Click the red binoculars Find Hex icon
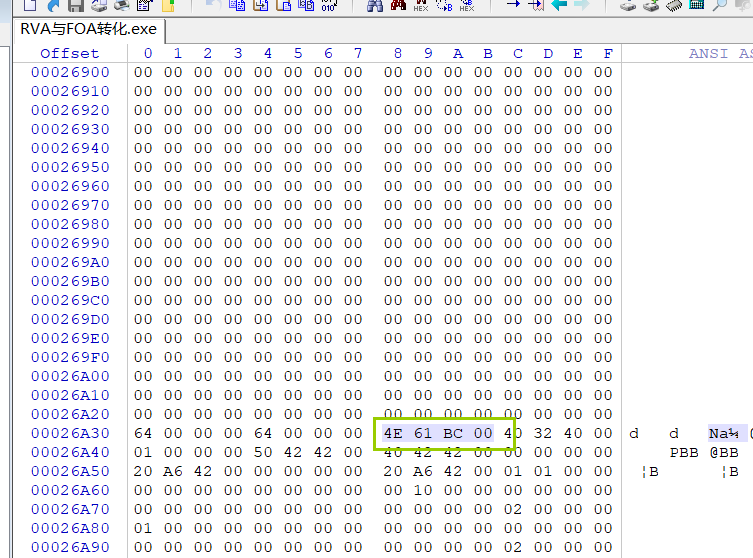This screenshot has width=753, height=558. (x=398, y=5)
